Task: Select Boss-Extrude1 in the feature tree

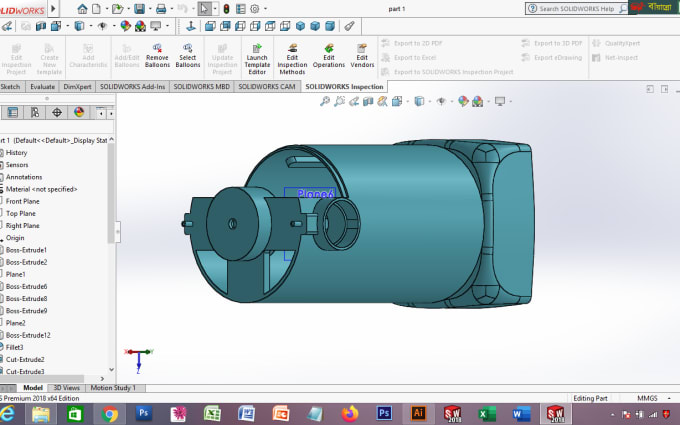Action: coord(26,250)
